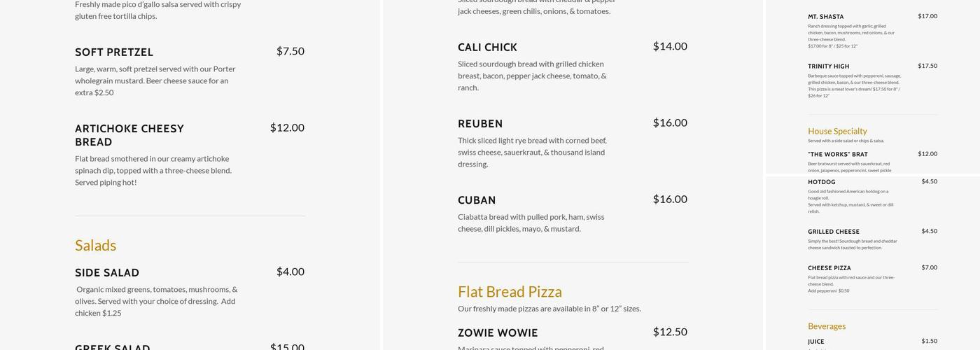Click the $7.50 Soft Pretzel price
The height and width of the screenshot is (350, 980).
point(290,51)
